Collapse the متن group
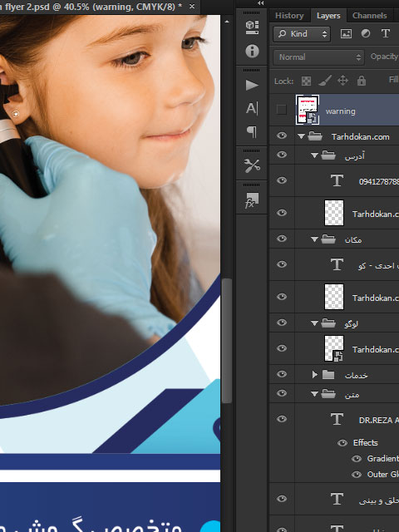Screen dimensions: 399x532 point(314,394)
